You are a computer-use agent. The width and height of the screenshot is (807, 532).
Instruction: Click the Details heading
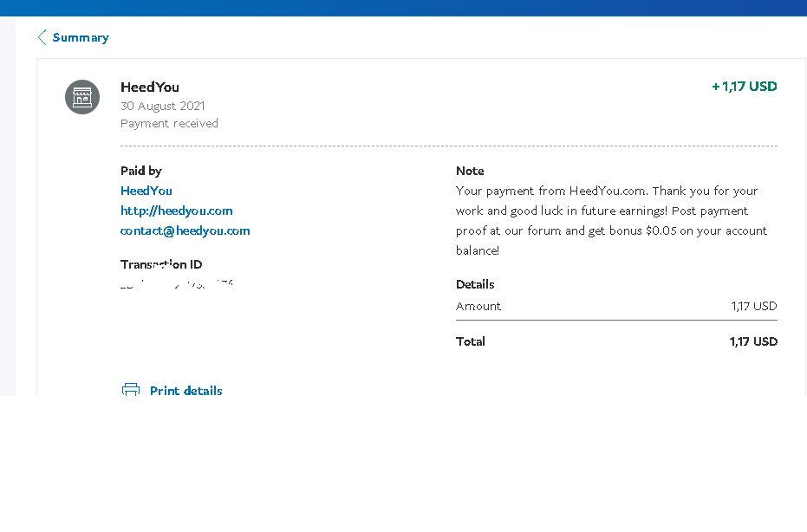click(x=475, y=284)
